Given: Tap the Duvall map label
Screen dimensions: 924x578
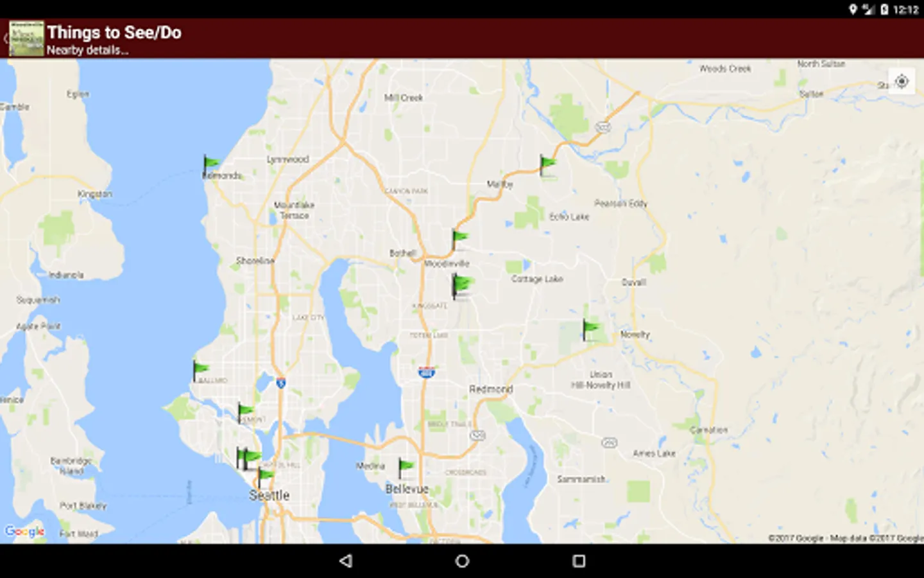Looking at the screenshot, I should [633, 282].
